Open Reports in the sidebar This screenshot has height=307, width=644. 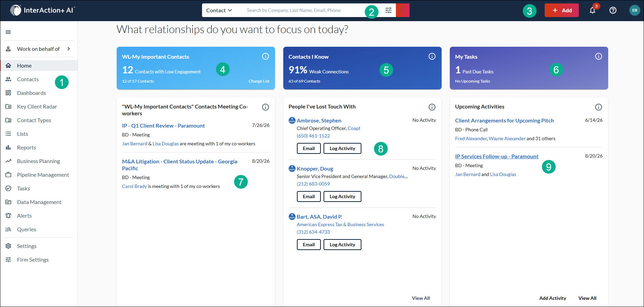coord(39,147)
